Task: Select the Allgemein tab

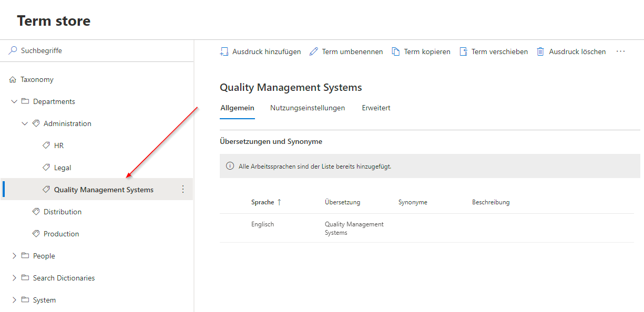Action: tap(237, 108)
